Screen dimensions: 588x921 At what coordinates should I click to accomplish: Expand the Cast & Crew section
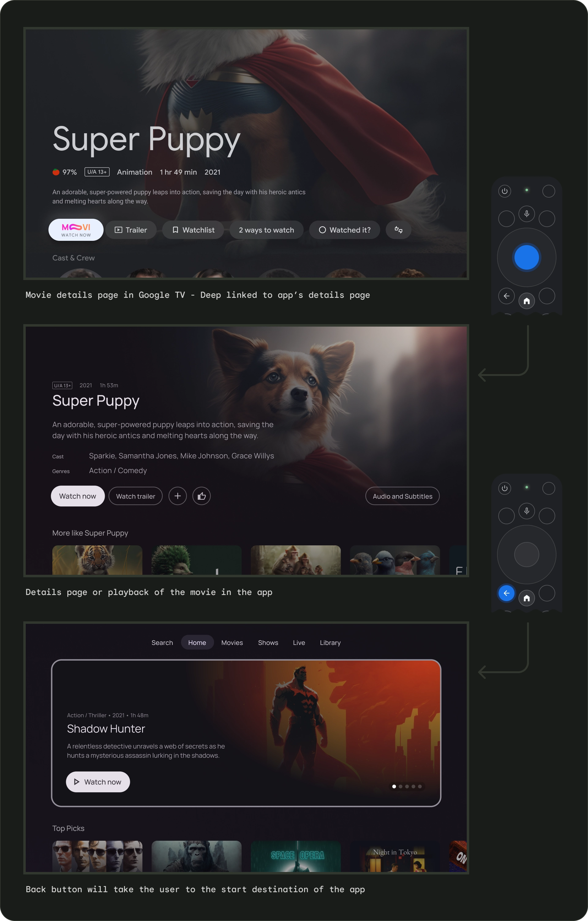click(73, 258)
